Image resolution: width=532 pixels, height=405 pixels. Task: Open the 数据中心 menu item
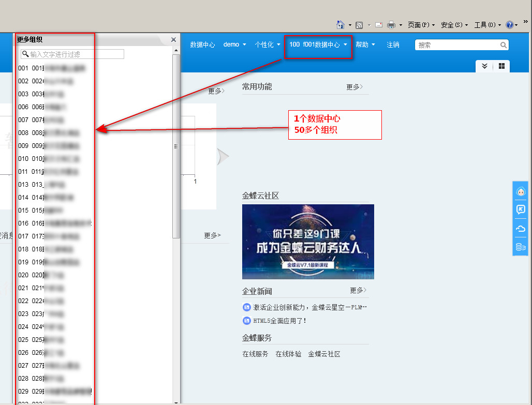(x=202, y=45)
